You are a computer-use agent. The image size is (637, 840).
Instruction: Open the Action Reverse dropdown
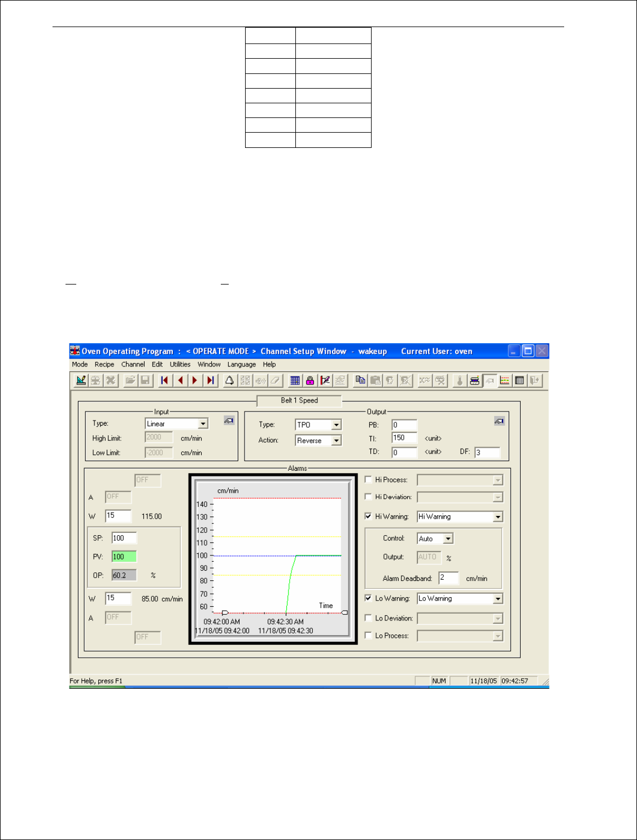(x=337, y=440)
